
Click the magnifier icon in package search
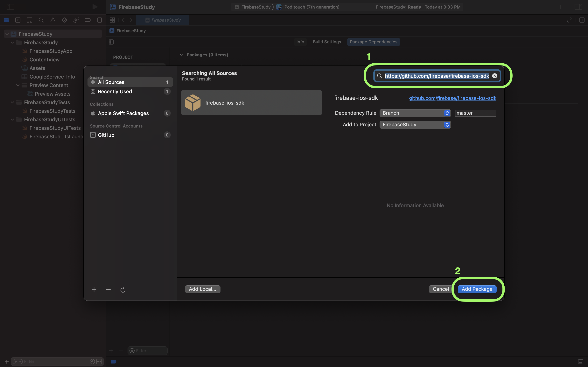379,76
